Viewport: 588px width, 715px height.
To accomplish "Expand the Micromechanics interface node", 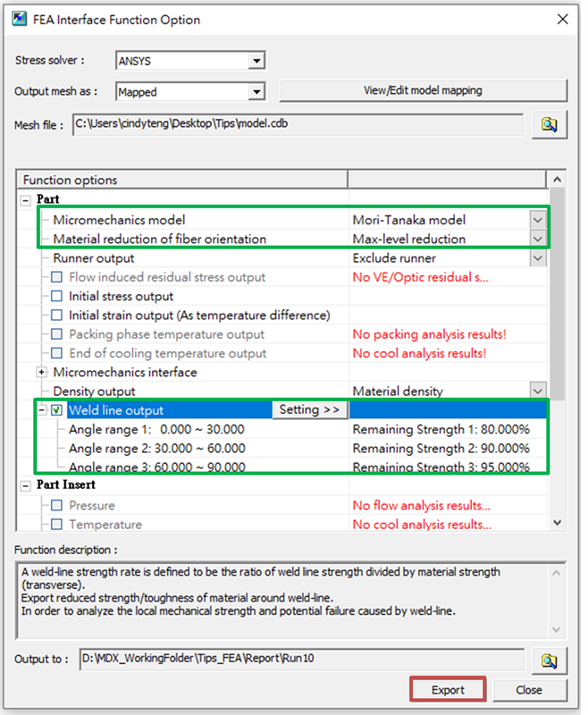I will [41, 372].
